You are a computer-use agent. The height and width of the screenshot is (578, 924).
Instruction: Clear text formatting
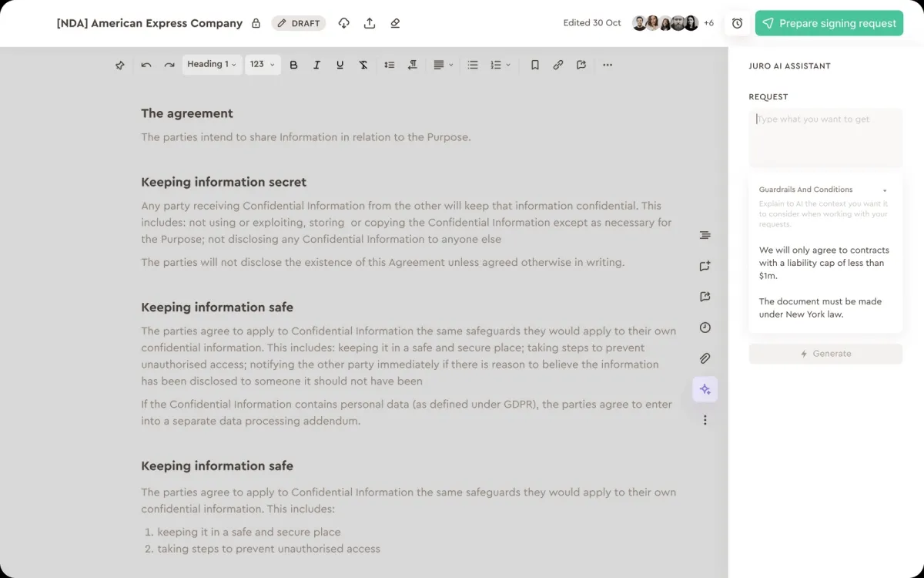pyautogui.click(x=363, y=66)
